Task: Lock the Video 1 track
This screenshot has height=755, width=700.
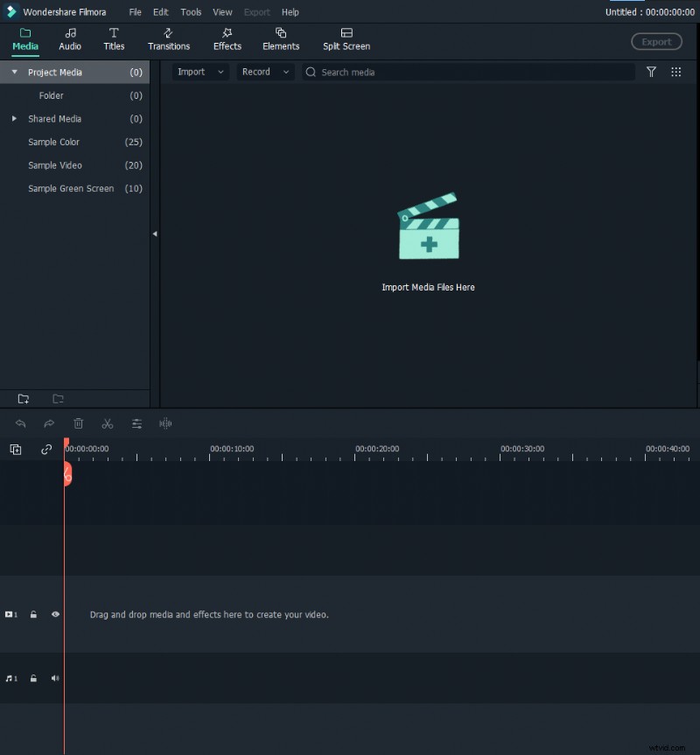Action: (x=33, y=614)
